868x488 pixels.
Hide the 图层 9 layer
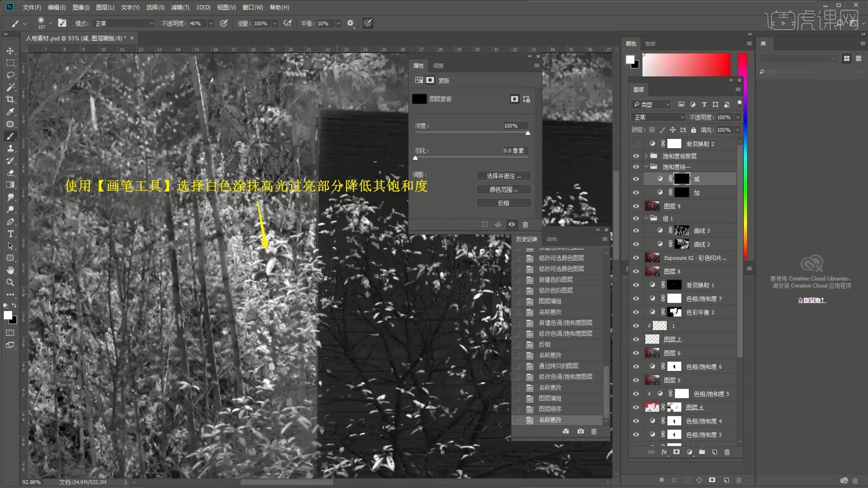click(x=636, y=206)
